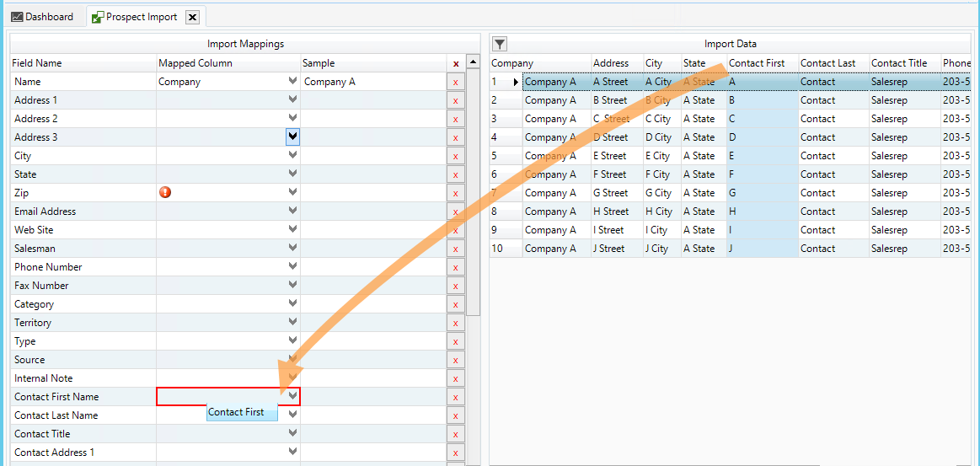Expand the Email Address mapped column dropdown
The height and width of the screenshot is (466, 980).
[292, 212]
